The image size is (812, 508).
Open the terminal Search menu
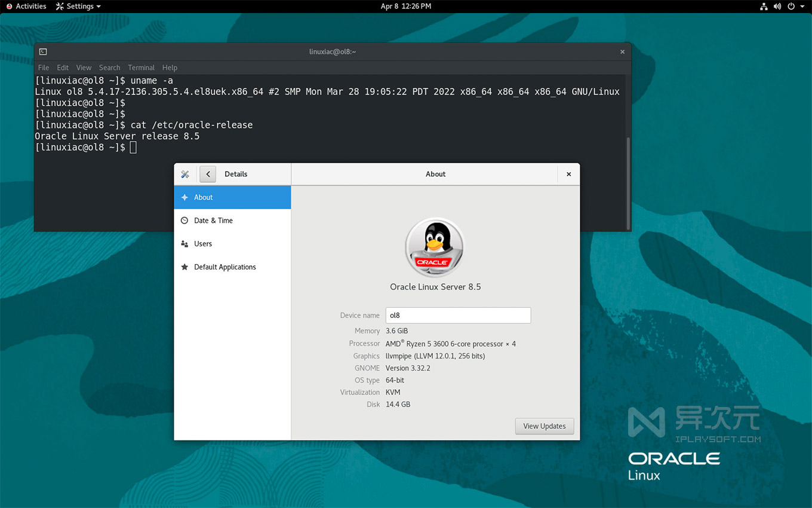point(109,68)
